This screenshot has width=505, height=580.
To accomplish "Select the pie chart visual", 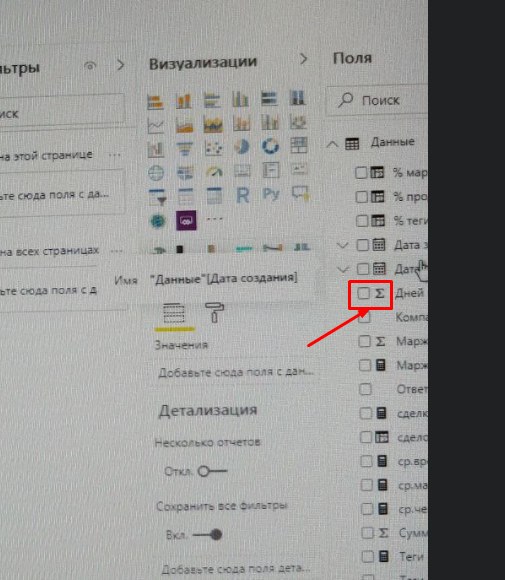I will click(242, 147).
